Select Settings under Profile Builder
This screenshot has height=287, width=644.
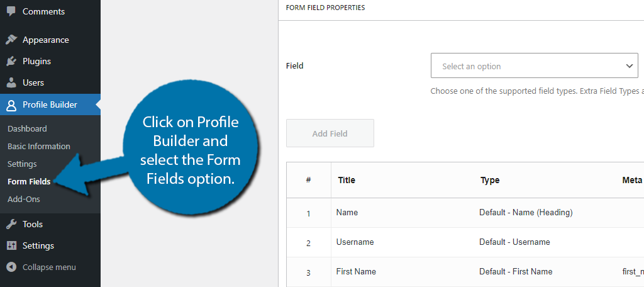(x=22, y=164)
